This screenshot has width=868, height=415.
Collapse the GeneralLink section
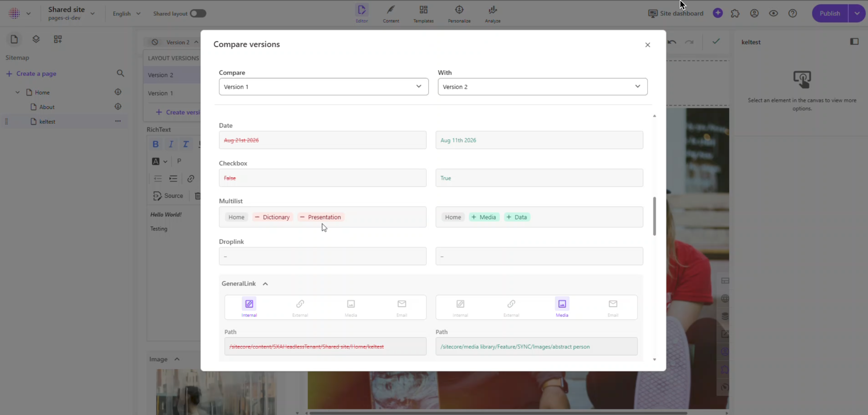[265, 284]
